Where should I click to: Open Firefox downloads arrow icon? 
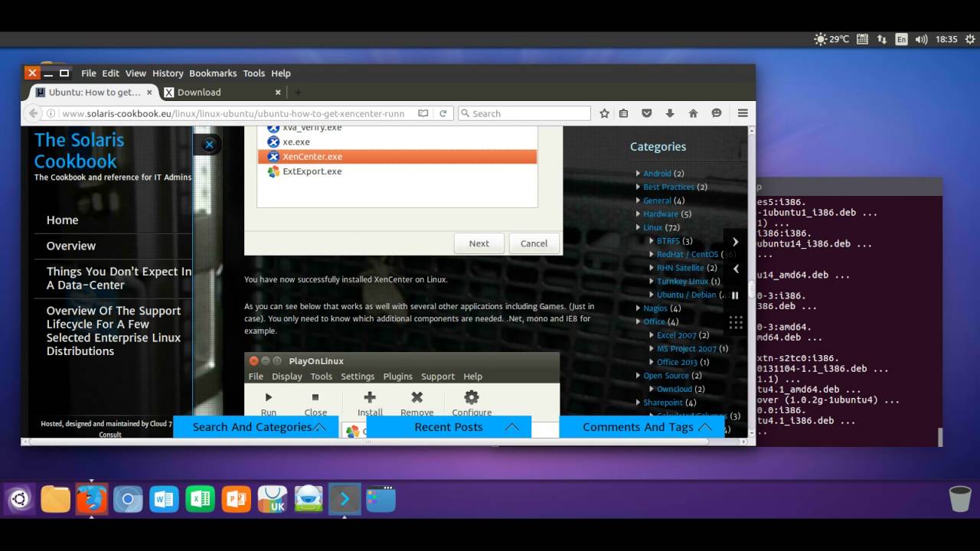pos(670,113)
